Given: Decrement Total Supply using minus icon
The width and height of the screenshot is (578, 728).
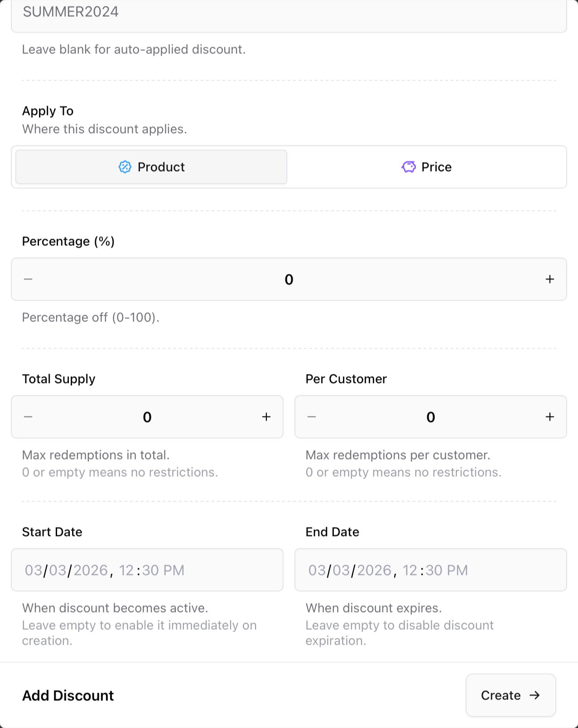Looking at the screenshot, I should click(x=28, y=417).
